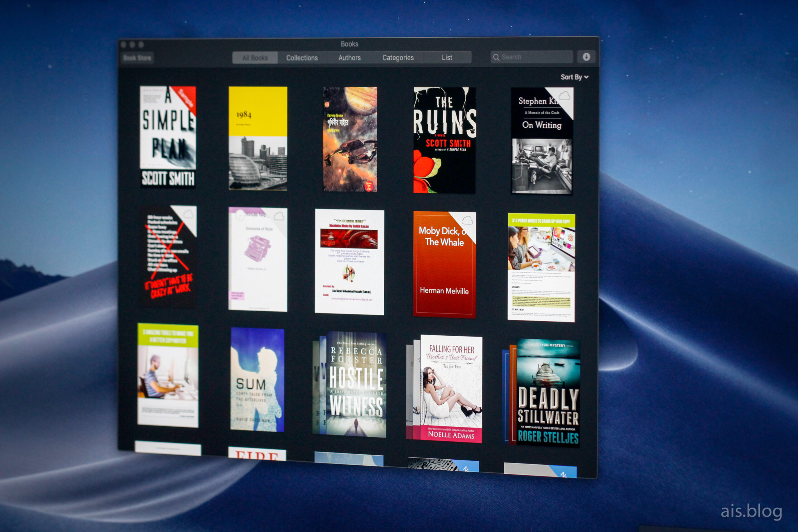798x532 pixels.
Task: Open SUM by David Eagleman
Action: pyautogui.click(x=257, y=380)
